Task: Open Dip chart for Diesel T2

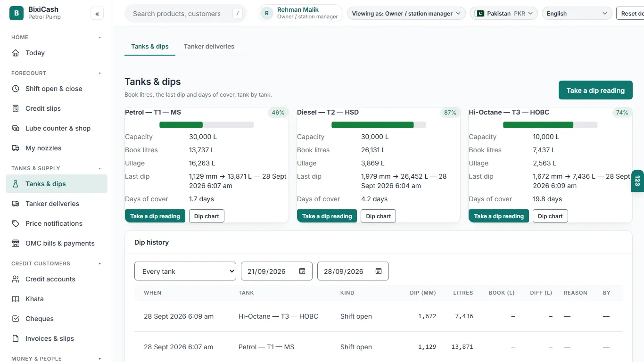Action: tap(379, 216)
